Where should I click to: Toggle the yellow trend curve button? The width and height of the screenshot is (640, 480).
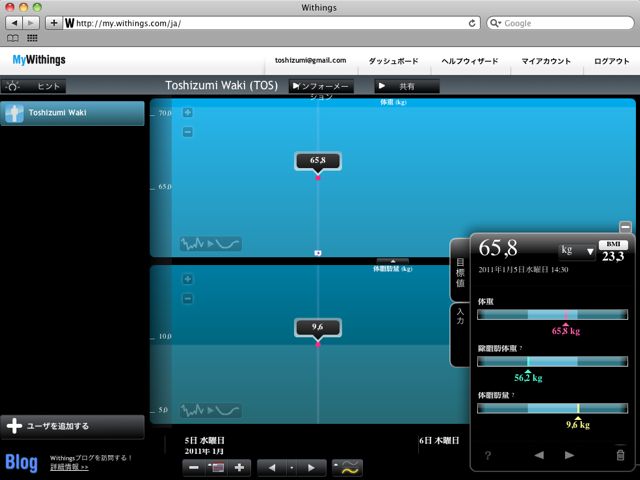pos(347,468)
